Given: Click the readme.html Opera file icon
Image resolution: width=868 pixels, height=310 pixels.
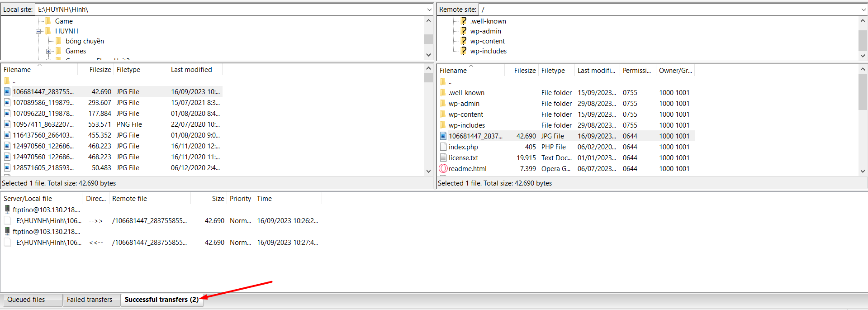Looking at the screenshot, I should 443,168.
